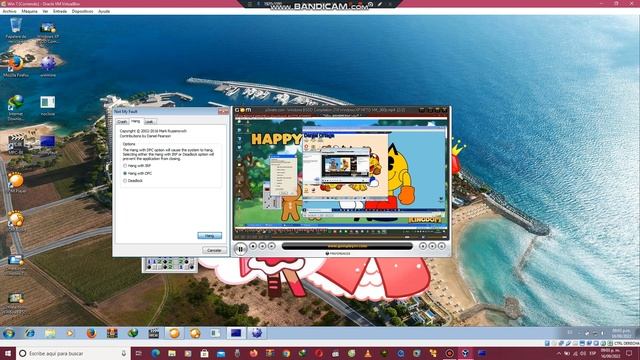Switch to the blue monitor taskbar item
The image size is (640, 360).
coord(236,333)
